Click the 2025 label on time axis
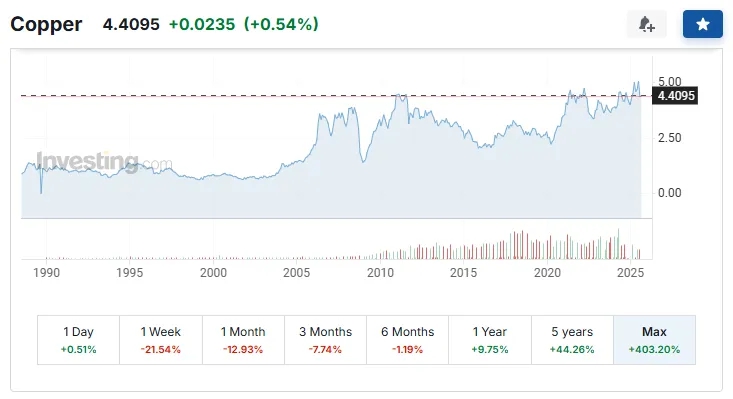Viewport: 733px width, 399px height. pyautogui.click(x=630, y=272)
